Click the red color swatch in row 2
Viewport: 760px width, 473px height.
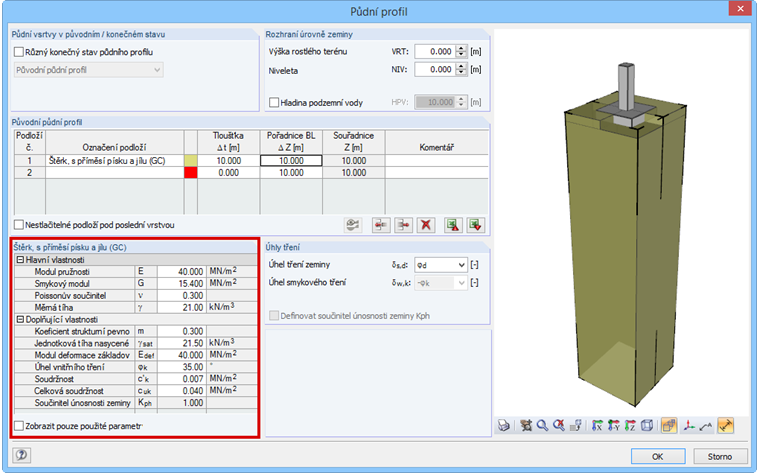[x=191, y=172]
